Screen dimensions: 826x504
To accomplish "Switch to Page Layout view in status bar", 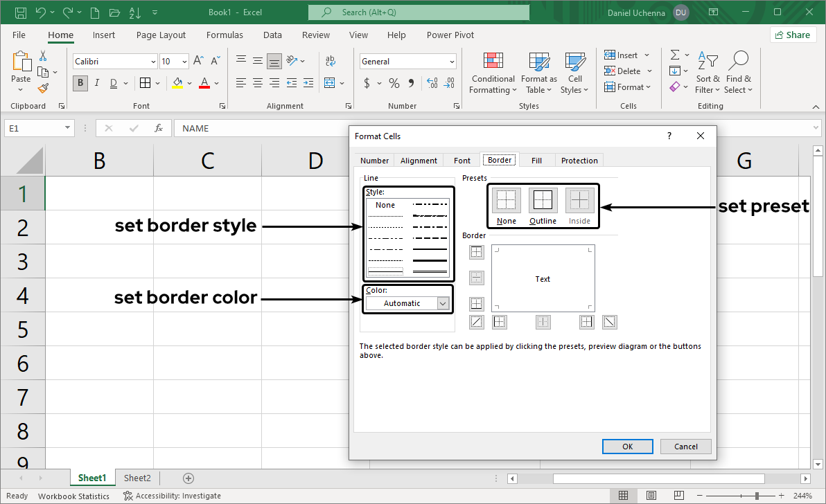I will coord(651,496).
